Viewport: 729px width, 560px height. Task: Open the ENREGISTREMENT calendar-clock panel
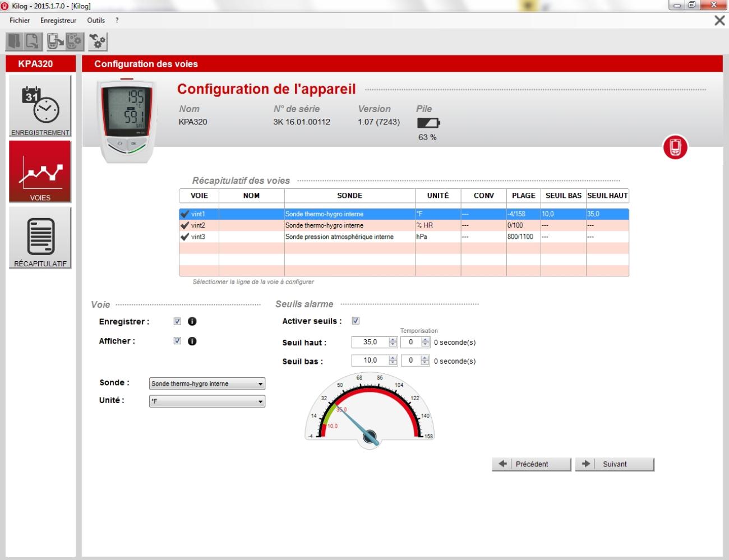(40, 106)
